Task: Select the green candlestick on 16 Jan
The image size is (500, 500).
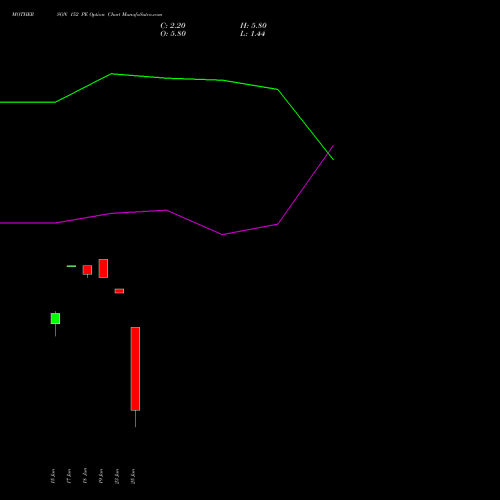Action: coord(55,319)
